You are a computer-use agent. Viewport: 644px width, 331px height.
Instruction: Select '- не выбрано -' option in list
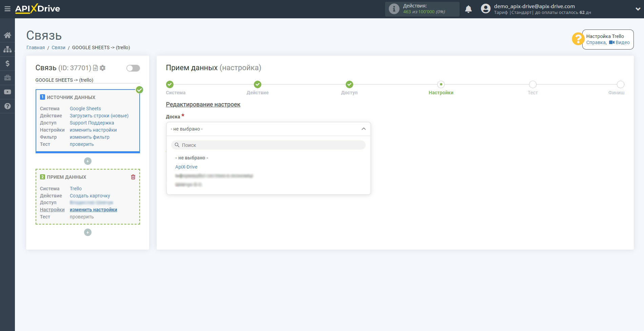[x=192, y=158]
